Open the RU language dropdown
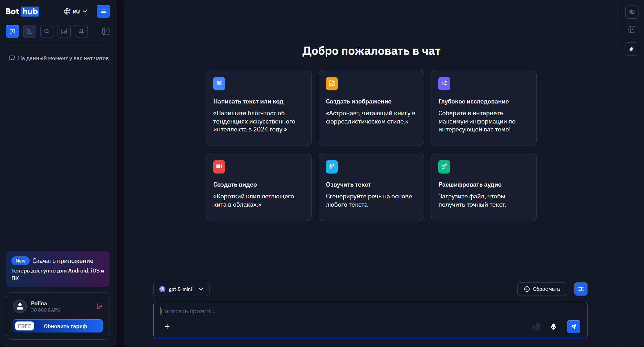 pos(75,11)
